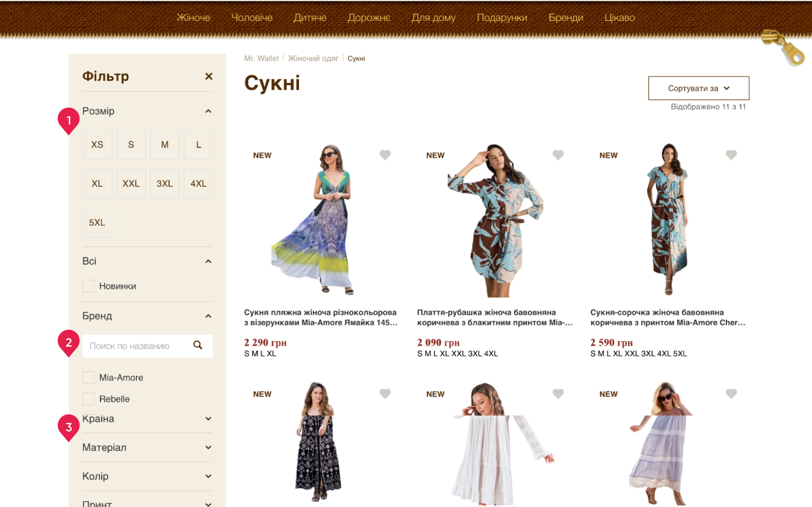Open Жіночий одяг breadcrumb link
This screenshot has height=507, width=812.
(x=313, y=58)
